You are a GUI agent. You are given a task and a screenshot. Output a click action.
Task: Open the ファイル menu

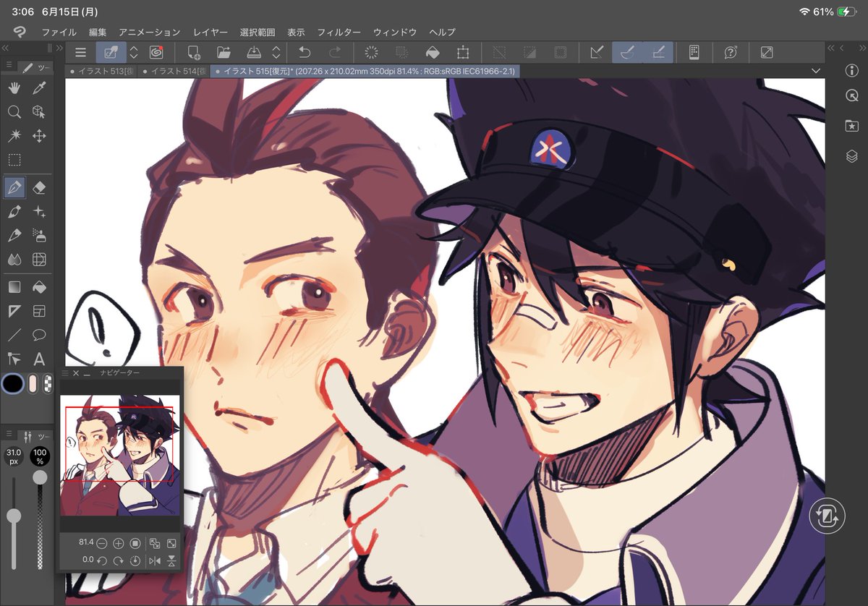59,33
